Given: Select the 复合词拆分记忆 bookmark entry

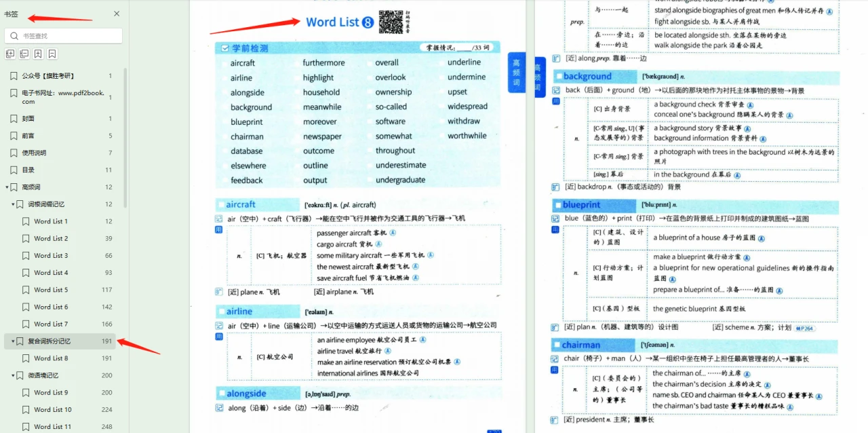Looking at the screenshot, I should 49,341.
